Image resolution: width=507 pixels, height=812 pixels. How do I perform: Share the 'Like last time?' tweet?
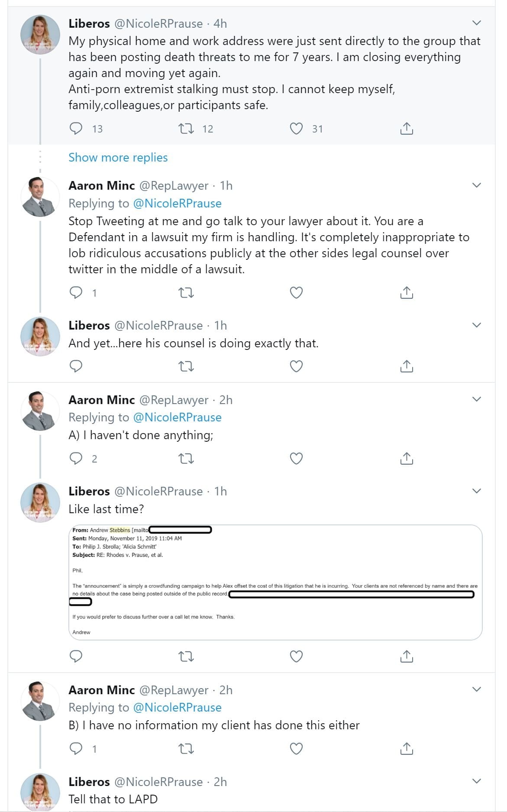[x=407, y=657]
